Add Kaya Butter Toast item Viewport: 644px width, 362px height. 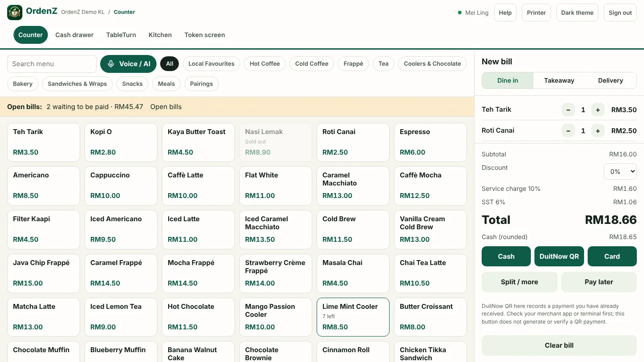point(198,142)
